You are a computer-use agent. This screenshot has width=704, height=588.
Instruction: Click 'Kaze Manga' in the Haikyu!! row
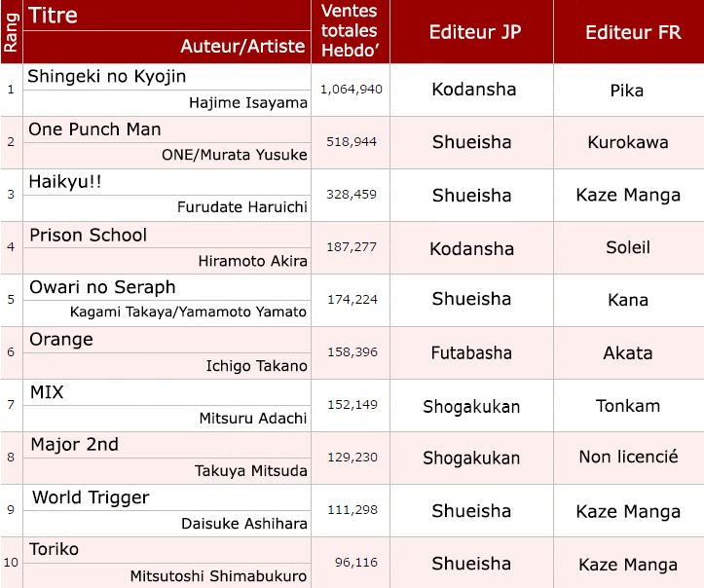pos(628,196)
